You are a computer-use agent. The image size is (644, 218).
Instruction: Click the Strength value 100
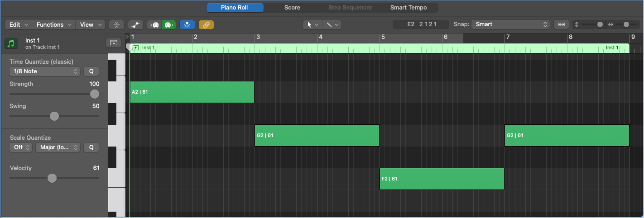click(94, 84)
